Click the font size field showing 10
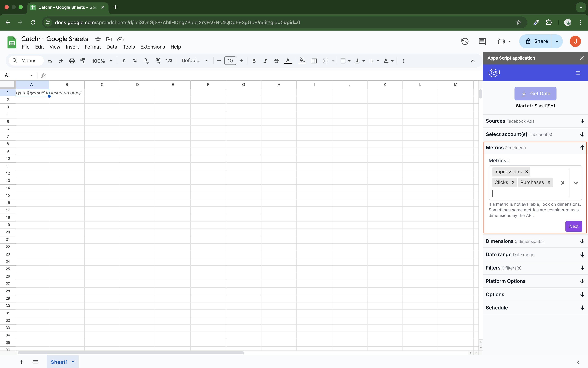588x368 pixels. click(x=230, y=61)
